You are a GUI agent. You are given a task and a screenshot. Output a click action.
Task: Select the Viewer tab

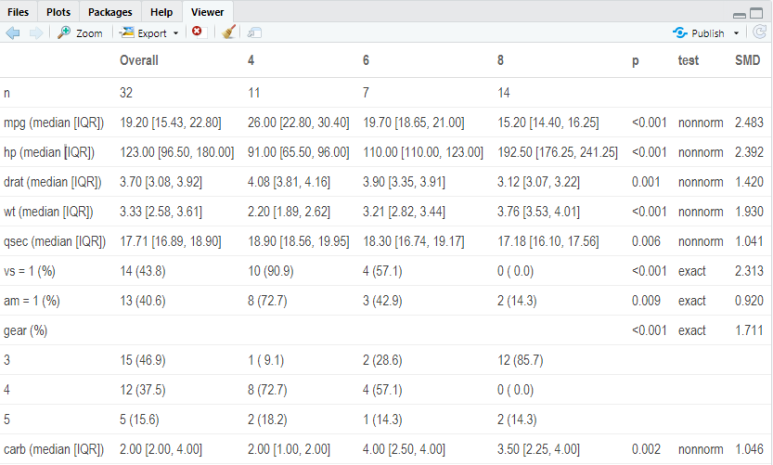(x=208, y=12)
